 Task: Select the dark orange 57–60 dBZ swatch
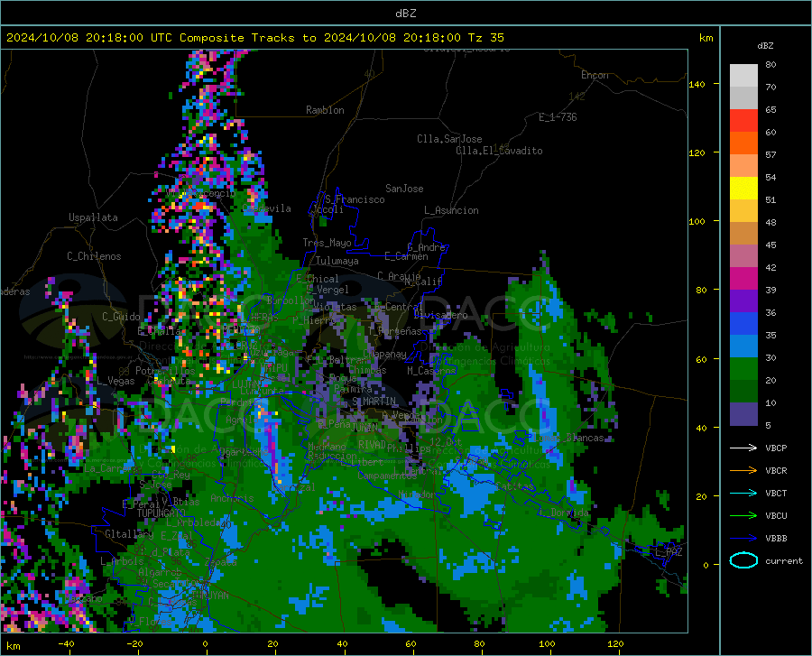point(743,143)
